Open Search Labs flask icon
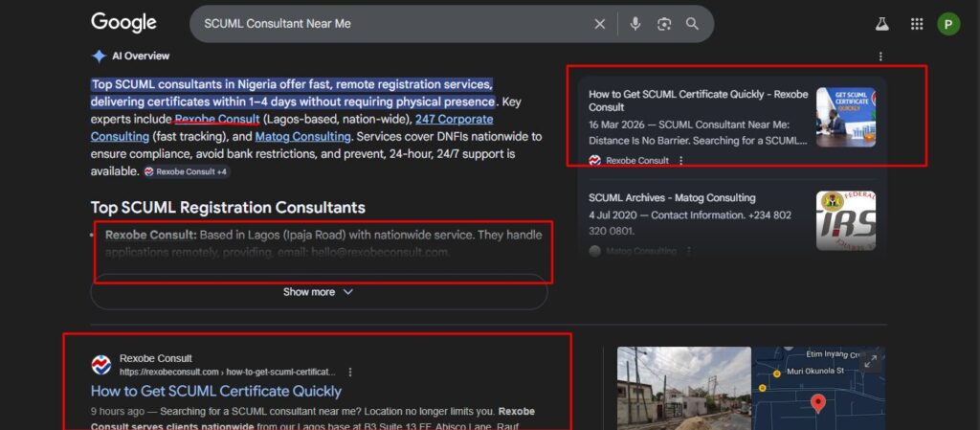 (881, 24)
